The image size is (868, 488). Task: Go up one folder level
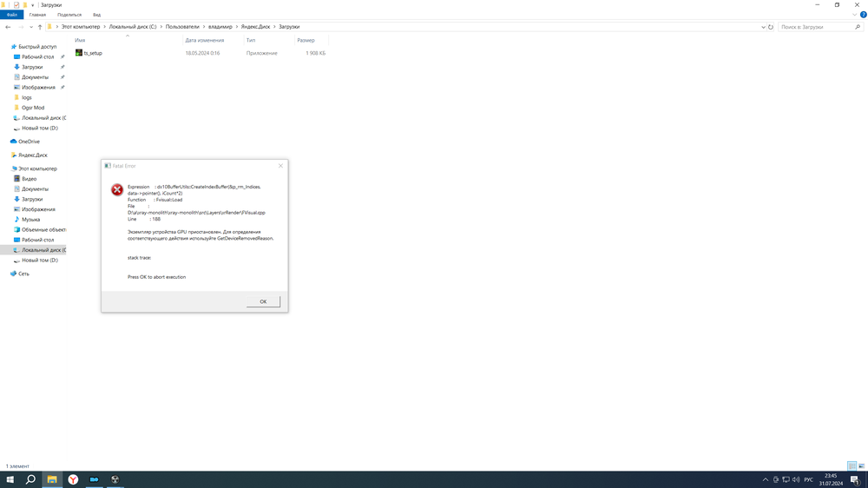(40, 27)
